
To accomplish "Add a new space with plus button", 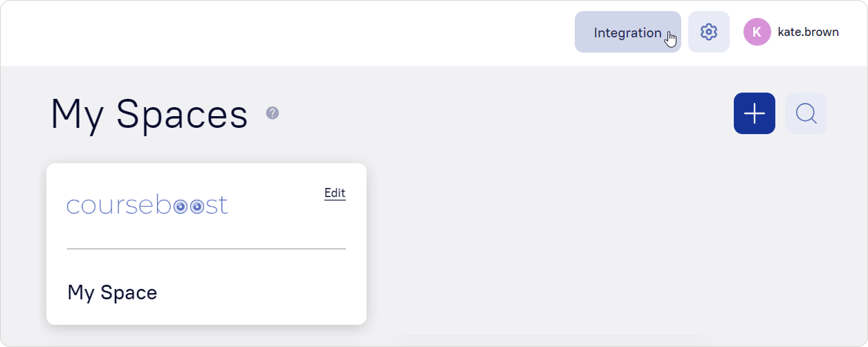I will (754, 113).
